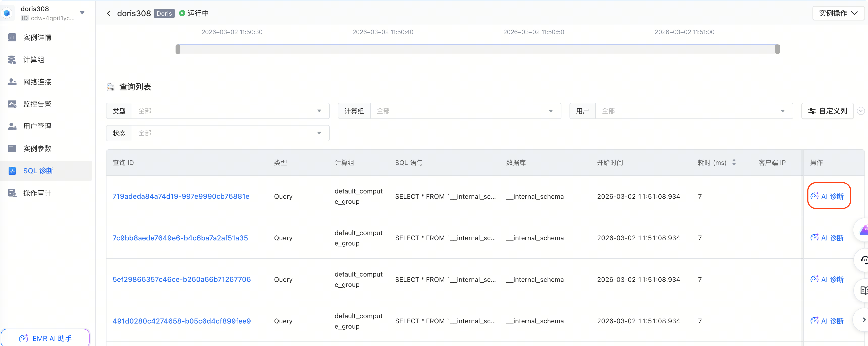The width and height of the screenshot is (868, 346).
Task: Click the back arrow next to doris308
Action: [x=108, y=13]
